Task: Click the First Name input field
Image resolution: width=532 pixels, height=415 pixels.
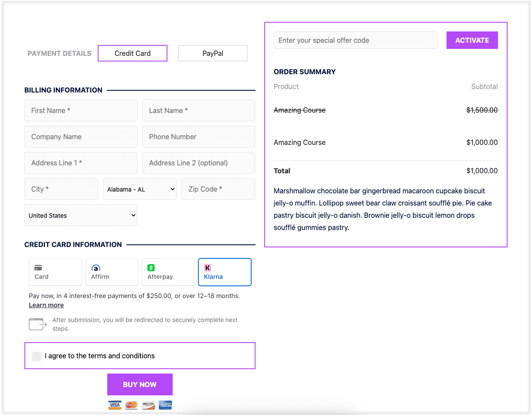Action: click(x=81, y=110)
